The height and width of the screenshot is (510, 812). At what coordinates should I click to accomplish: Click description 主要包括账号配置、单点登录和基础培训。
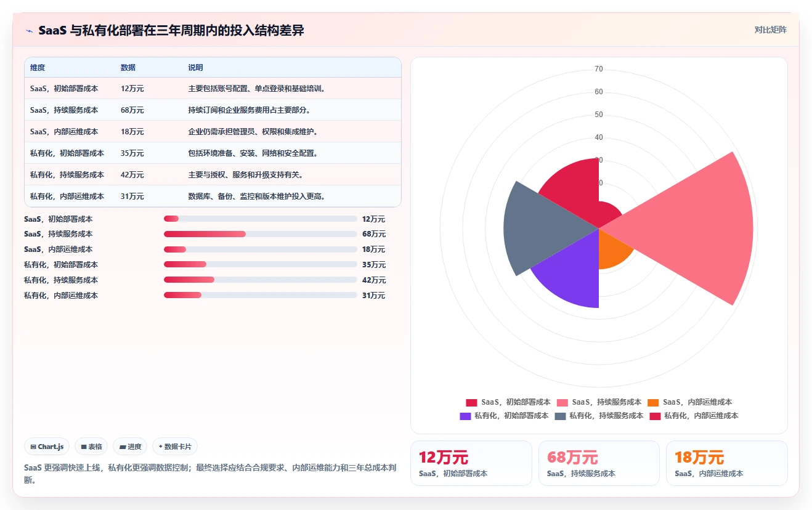point(257,89)
